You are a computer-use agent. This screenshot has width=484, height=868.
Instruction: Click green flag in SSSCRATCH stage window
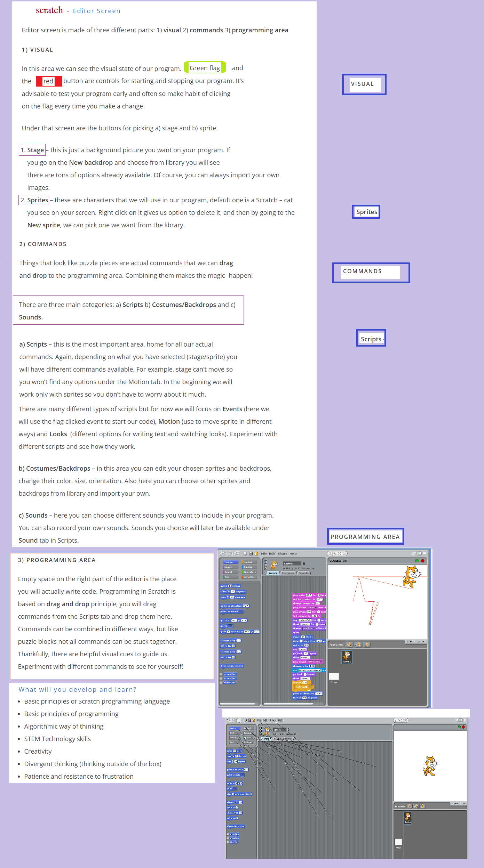coord(417,561)
